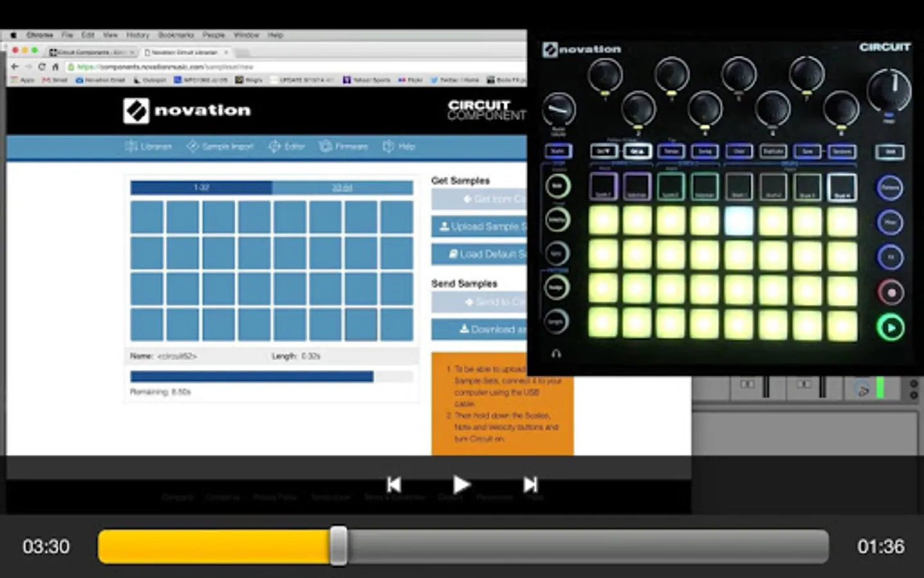Screen dimensions: 924x578
Task: Open Editor in the page navigation bar
Action: click(x=287, y=146)
